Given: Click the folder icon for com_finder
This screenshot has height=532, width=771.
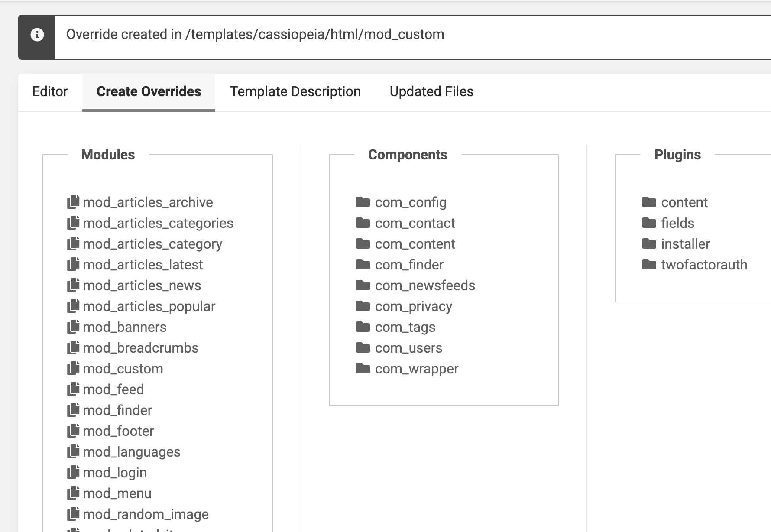Looking at the screenshot, I should coord(363,264).
